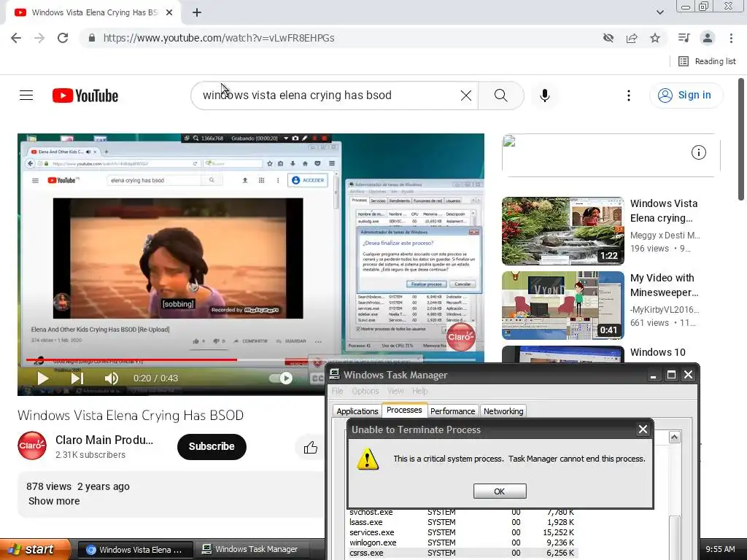The height and width of the screenshot is (560, 747).
Task: Open the Windows 10 suggested video title
Action: (657, 352)
